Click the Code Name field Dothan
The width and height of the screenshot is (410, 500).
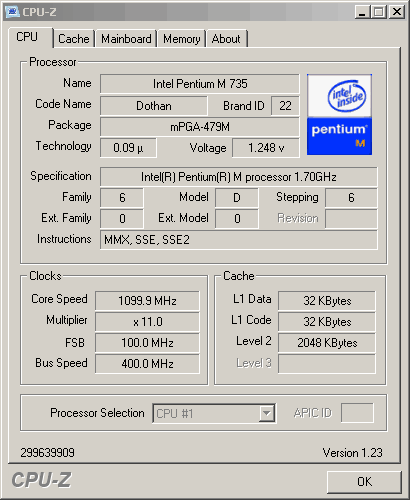pos(154,106)
